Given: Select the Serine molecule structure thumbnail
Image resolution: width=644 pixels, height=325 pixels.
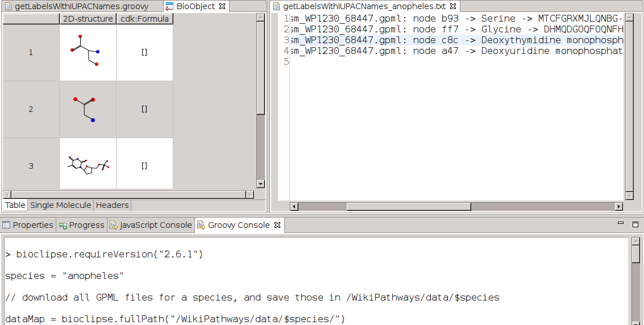Looking at the screenshot, I should point(88,52).
